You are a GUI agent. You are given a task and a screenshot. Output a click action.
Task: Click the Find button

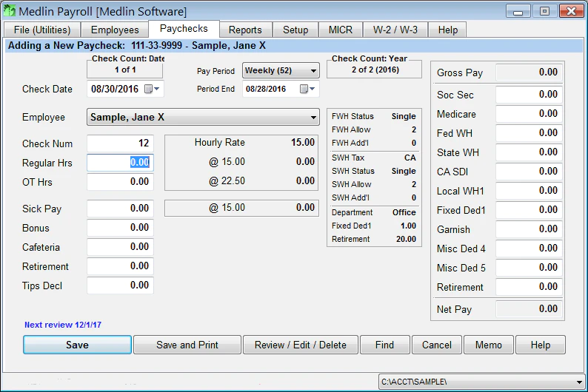[x=385, y=345]
